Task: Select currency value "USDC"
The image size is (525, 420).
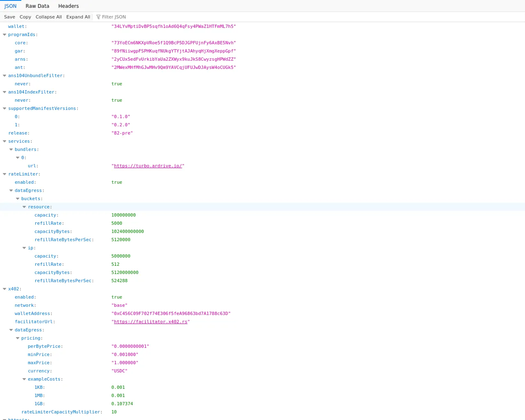Action: pos(119,371)
